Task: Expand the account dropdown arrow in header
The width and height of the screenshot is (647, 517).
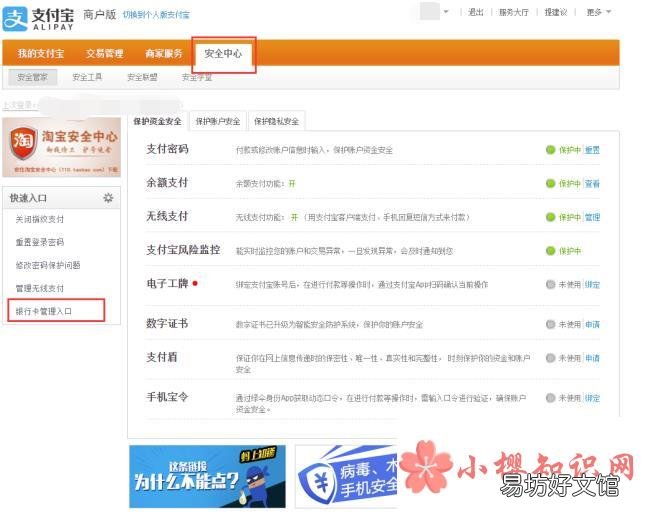Action: (446, 12)
